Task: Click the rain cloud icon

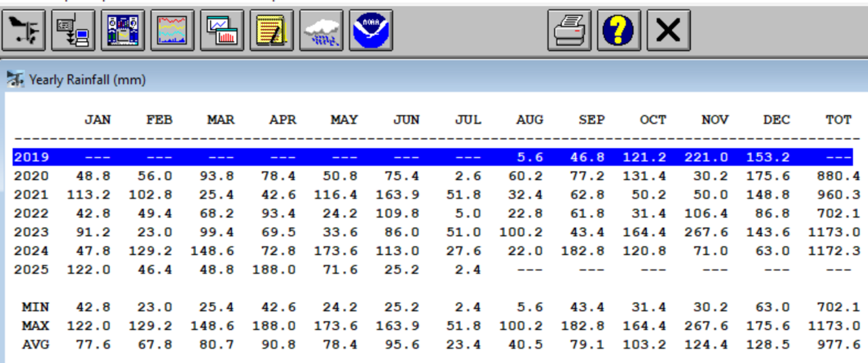Action: (x=321, y=31)
